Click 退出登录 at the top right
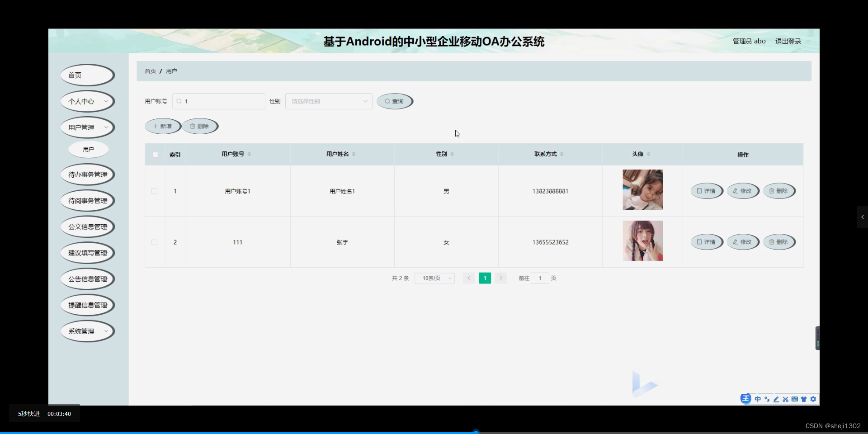 [x=788, y=41]
